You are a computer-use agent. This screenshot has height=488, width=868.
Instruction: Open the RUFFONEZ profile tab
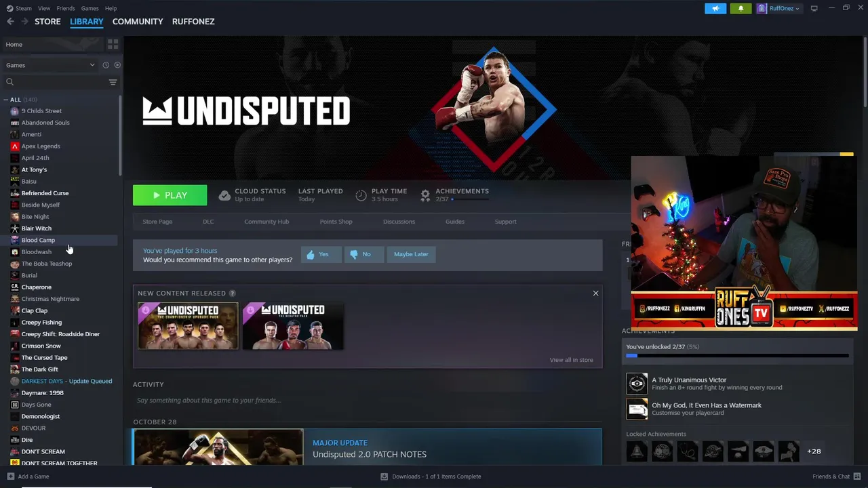pyautogui.click(x=193, y=22)
